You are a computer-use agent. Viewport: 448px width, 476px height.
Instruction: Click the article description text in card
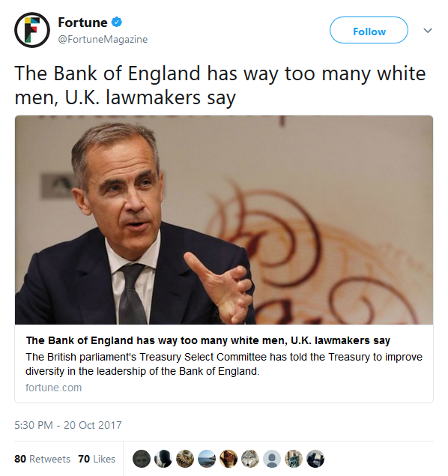click(224, 364)
